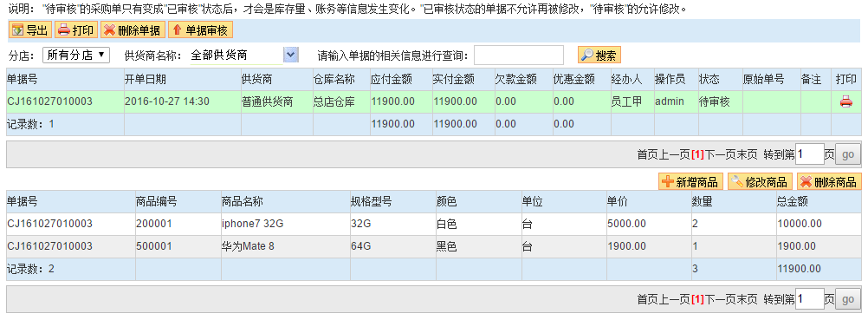Select order row CJ161027010003 in top table

(x=434, y=101)
